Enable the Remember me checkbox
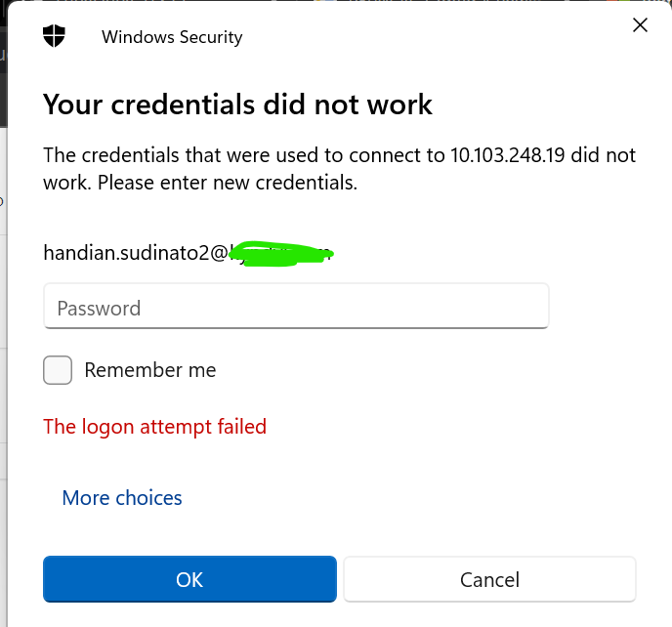 click(58, 370)
